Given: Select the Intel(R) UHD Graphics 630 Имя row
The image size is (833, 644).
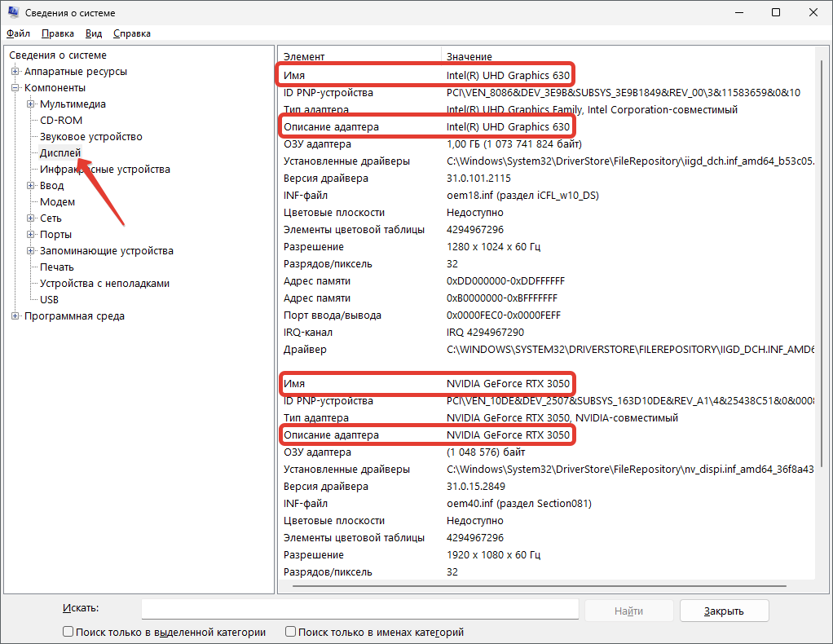Looking at the screenshot, I should pos(547,76).
